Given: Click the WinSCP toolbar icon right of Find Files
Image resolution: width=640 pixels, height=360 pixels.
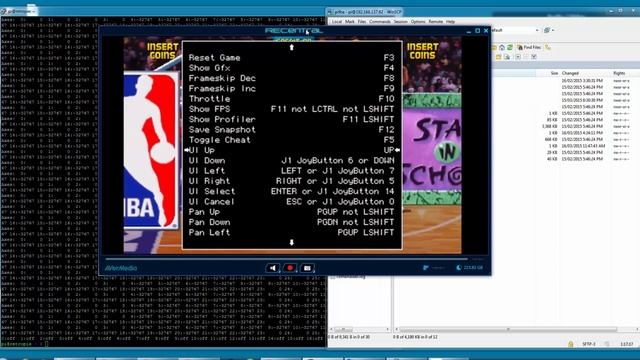Looking at the screenshot, I should (x=548, y=47).
